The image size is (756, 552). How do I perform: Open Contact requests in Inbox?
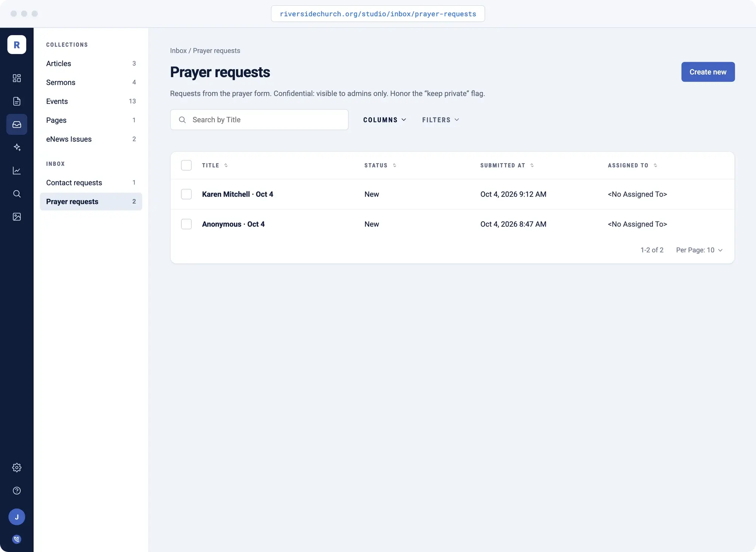[91, 182]
